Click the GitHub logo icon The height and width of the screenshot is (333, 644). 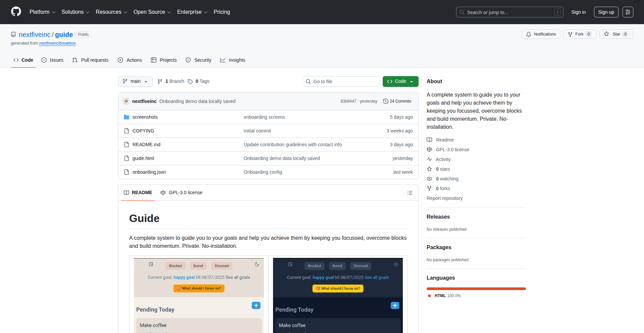pos(16,12)
